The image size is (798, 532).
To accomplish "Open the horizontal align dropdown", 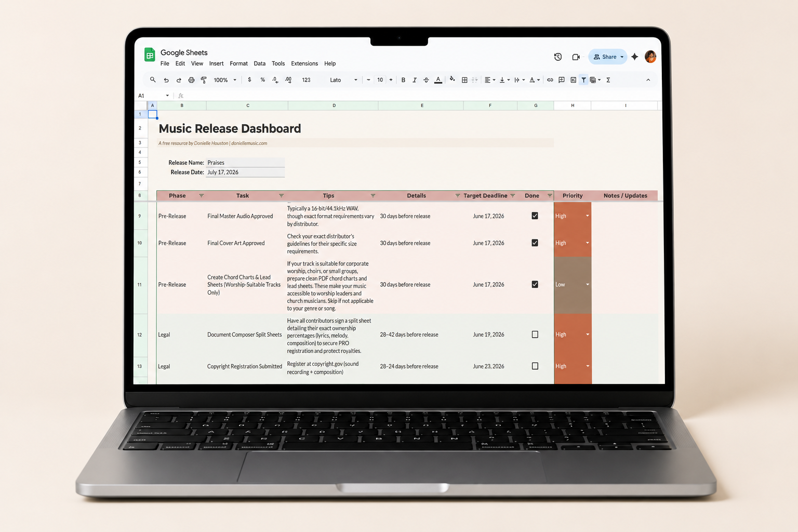I will coord(490,80).
